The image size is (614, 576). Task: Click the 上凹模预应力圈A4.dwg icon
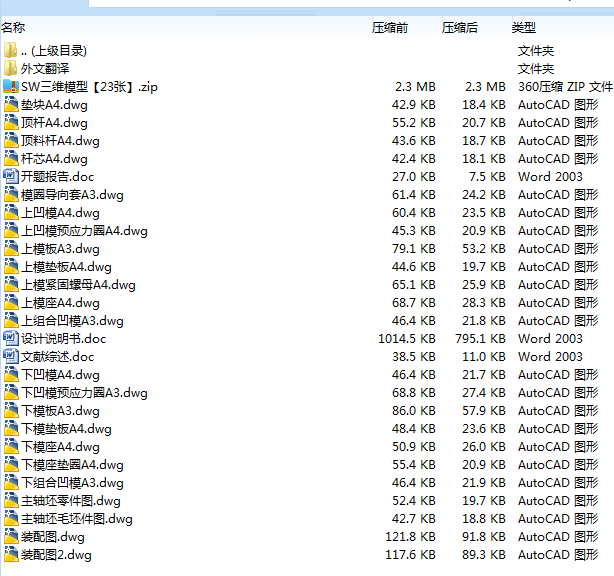(11, 230)
